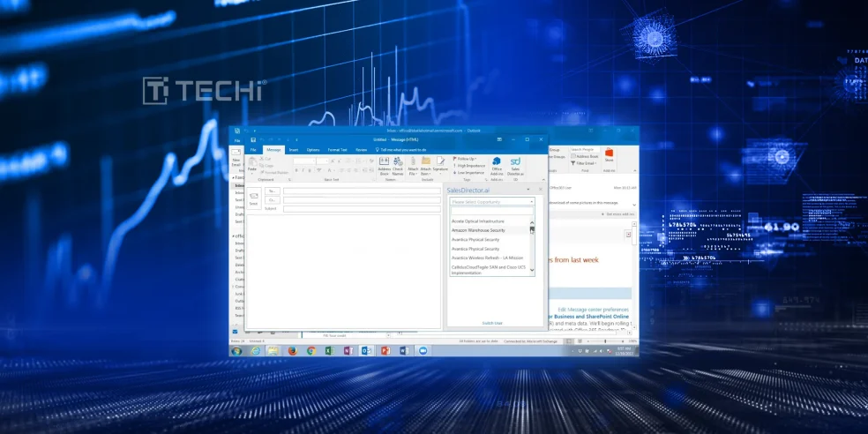Click the Store icon in Outlook ribbon
868x434 pixels.
[x=609, y=155]
